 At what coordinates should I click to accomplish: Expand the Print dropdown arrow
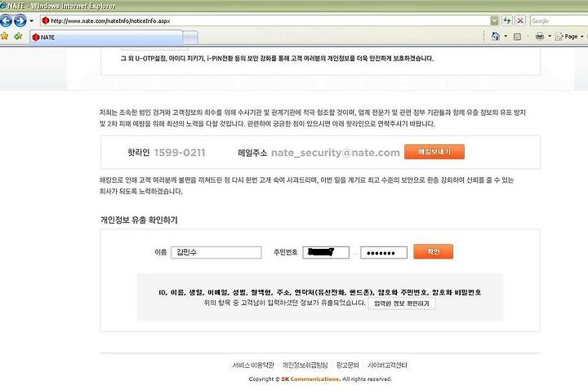[550, 37]
